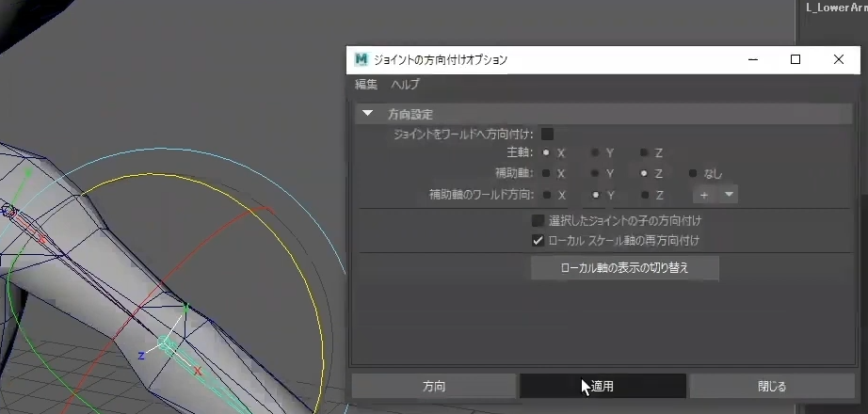Select Z for 主軸
868x414 pixels.
pyautogui.click(x=644, y=152)
